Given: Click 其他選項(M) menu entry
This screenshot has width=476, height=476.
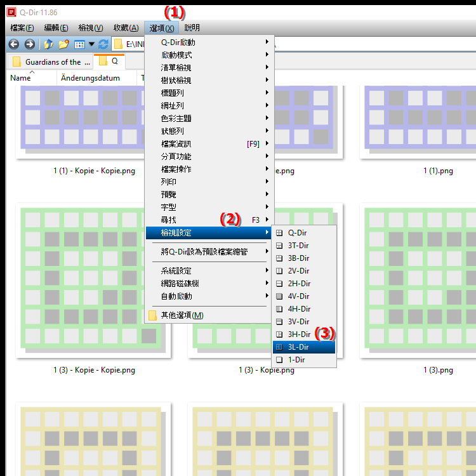Looking at the screenshot, I should coord(182,315).
